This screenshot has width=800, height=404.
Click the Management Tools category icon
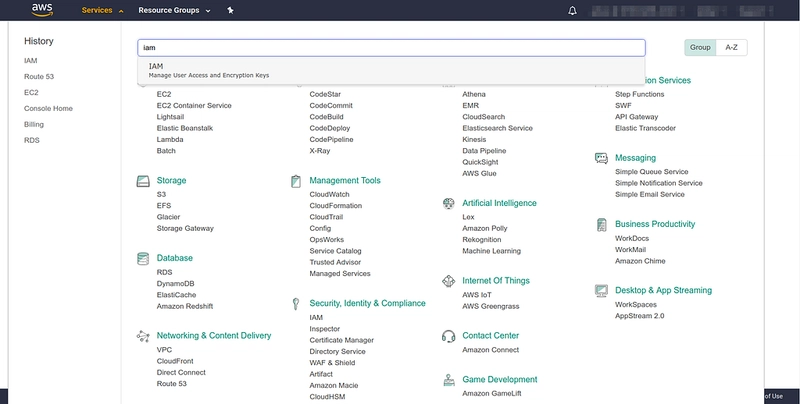(296, 181)
